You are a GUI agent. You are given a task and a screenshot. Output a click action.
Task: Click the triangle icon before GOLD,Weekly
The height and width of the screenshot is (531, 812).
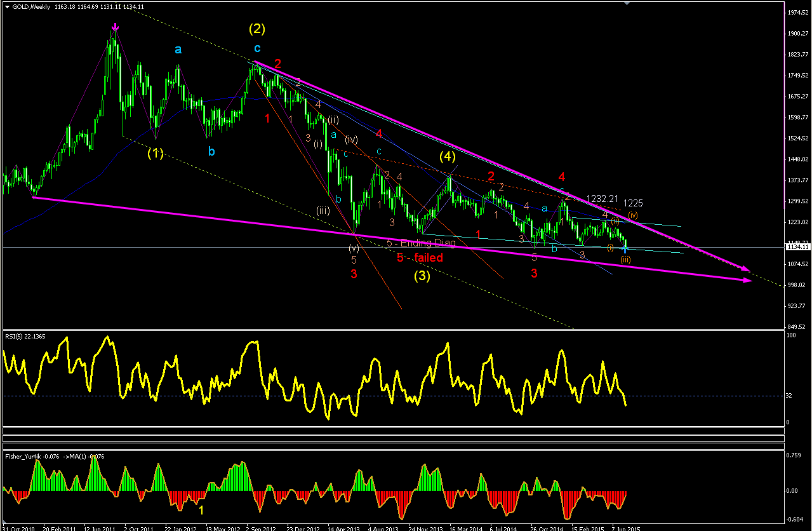coord(7,7)
